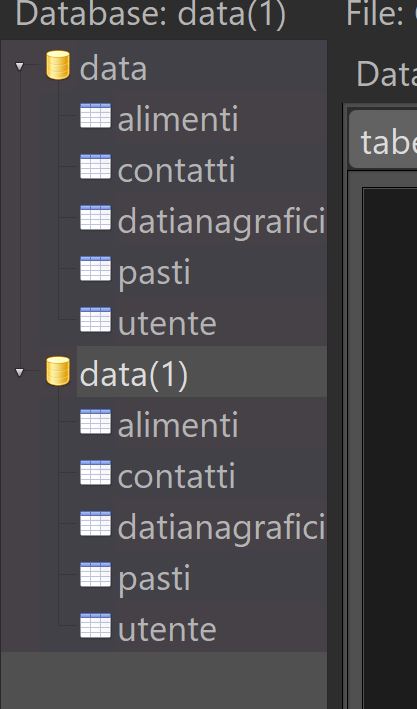Screen dimensions: 417x709
Task: Click table icon for datianagrafici under data(1)
Action: pyautogui.click(x=95, y=524)
